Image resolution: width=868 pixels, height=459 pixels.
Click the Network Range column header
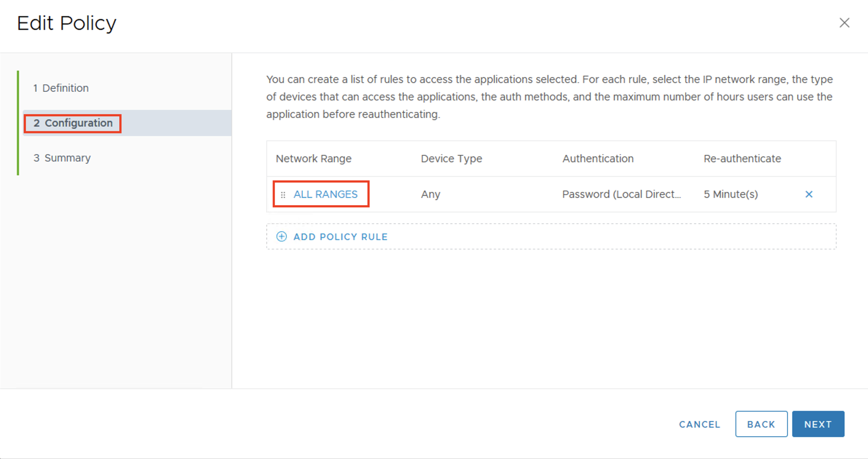(x=314, y=159)
